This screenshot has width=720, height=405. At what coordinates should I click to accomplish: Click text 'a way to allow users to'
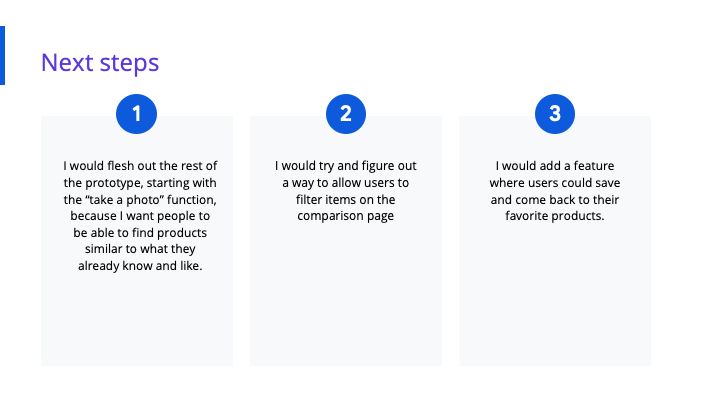tap(346, 183)
